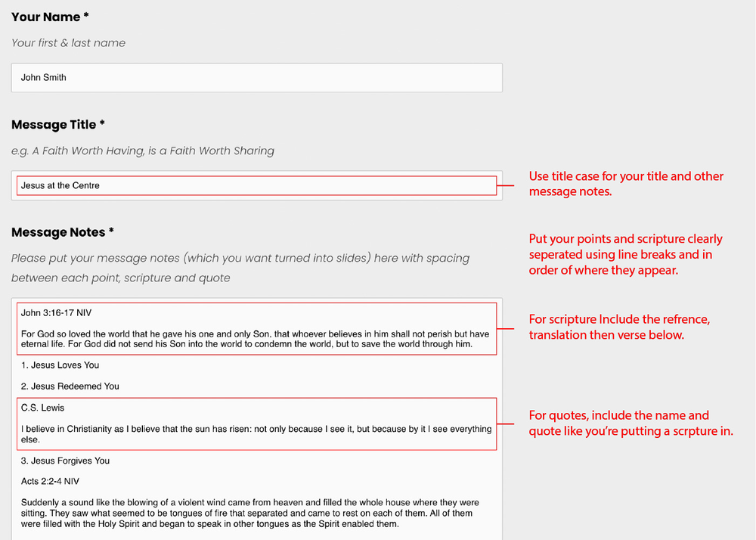The height and width of the screenshot is (540, 756).
Task: Click the "Suddenly a sound like the blowing" passage
Action: click(x=250, y=514)
